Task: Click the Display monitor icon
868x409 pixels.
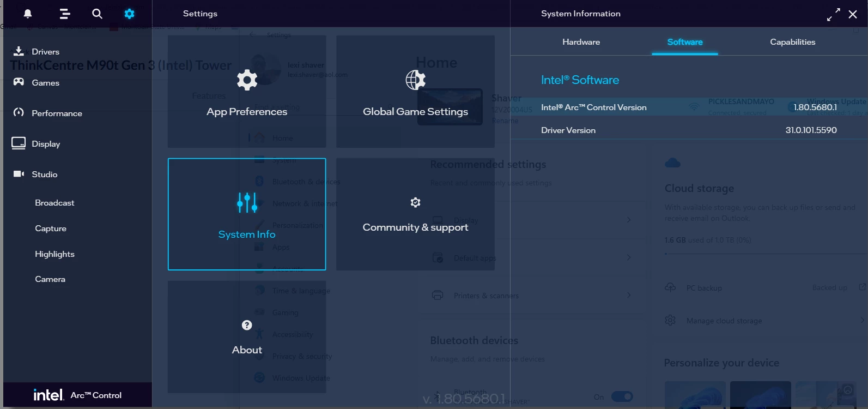Action: coord(19,143)
